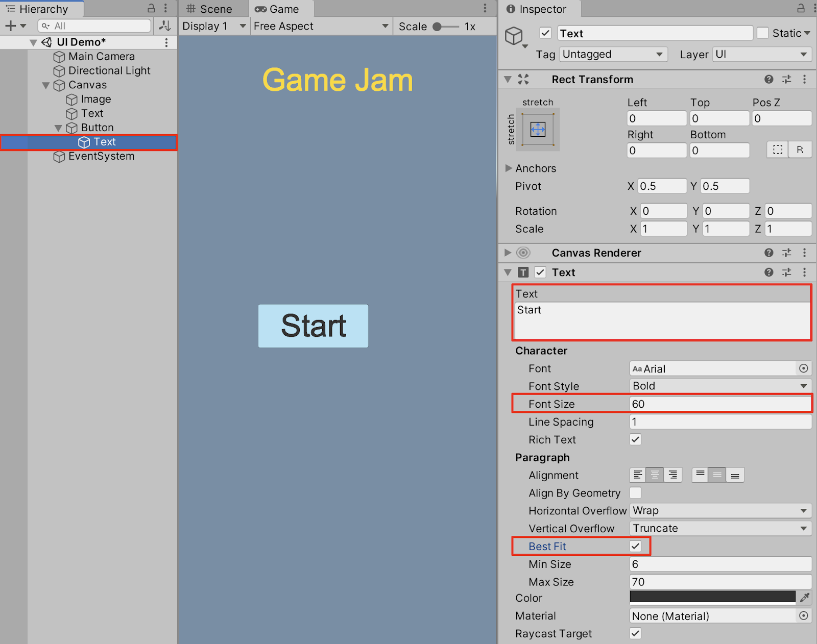Toggle the Inspector lock icon
The height and width of the screenshot is (644, 817).
[801, 9]
